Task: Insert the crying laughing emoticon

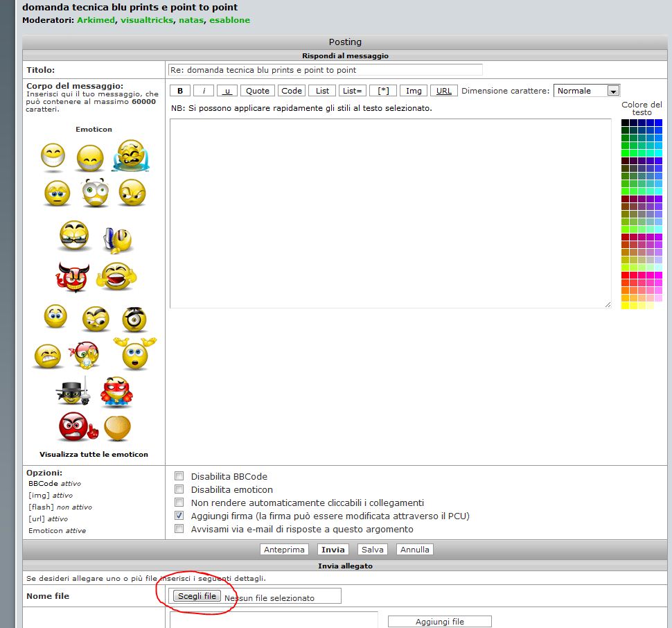Action: tap(132, 155)
